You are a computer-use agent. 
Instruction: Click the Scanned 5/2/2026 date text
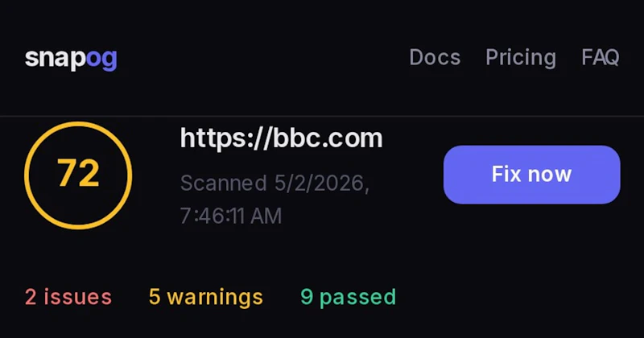275,183
